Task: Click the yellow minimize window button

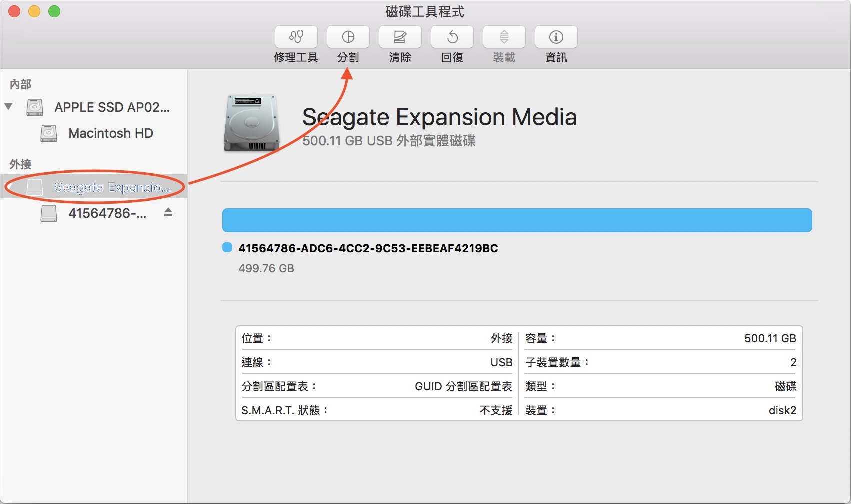Action: [34, 11]
